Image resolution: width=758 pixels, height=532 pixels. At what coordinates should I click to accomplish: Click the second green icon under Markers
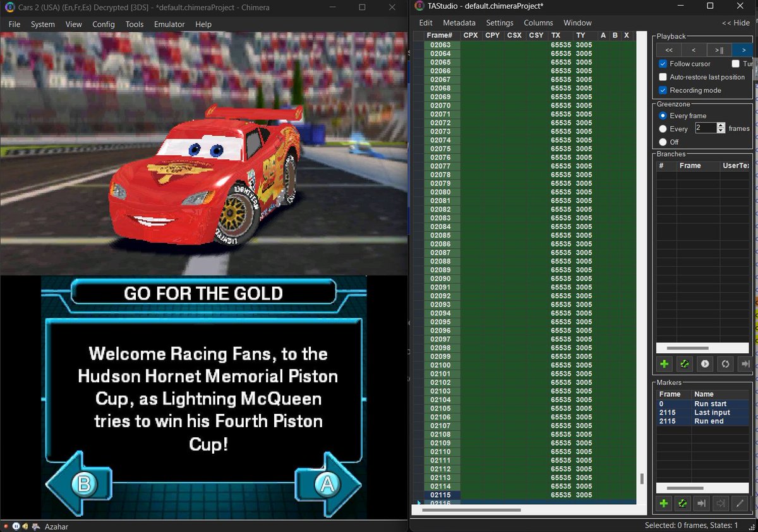click(683, 504)
